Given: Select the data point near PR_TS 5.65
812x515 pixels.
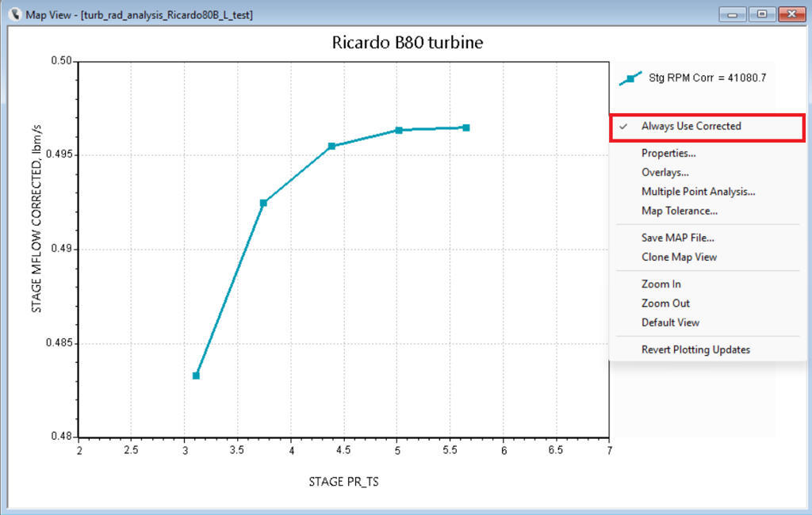Looking at the screenshot, I should click(x=466, y=128).
